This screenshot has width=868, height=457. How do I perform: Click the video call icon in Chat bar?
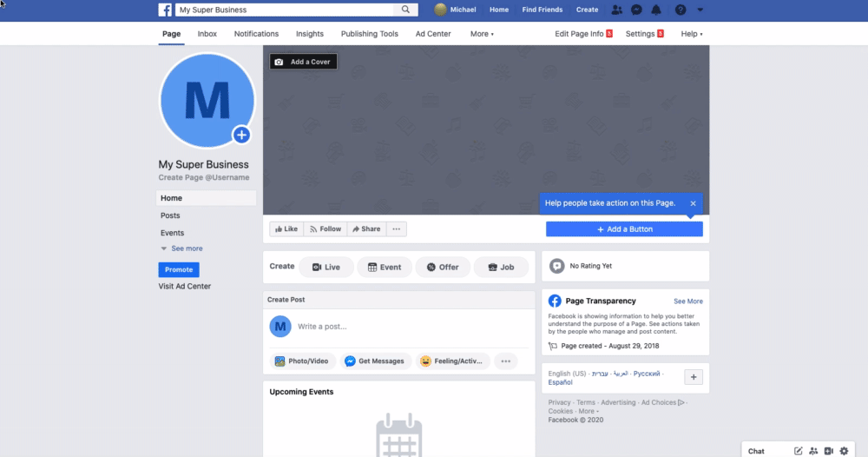[829, 451]
